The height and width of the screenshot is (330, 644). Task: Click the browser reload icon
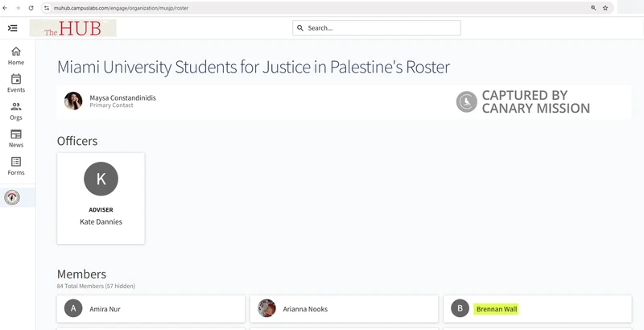coord(31,8)
